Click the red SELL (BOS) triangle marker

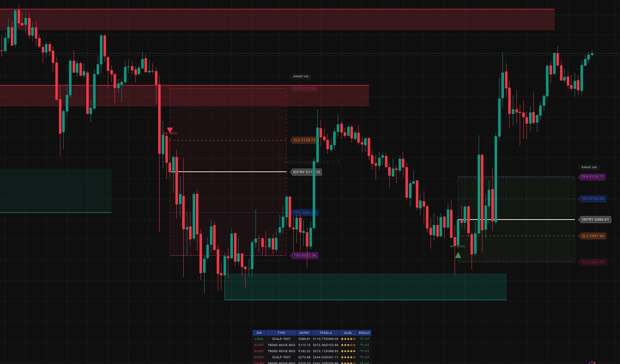click(169, 130)
